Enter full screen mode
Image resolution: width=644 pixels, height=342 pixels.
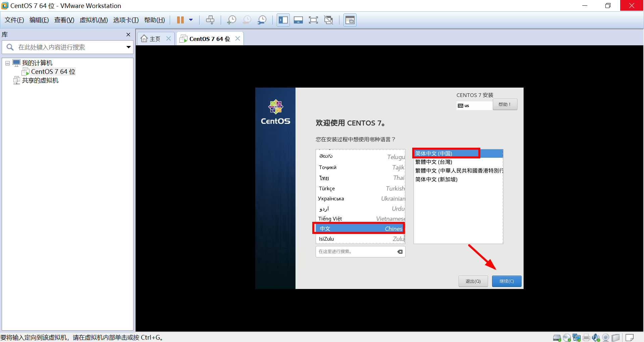(x=313, y=20)
